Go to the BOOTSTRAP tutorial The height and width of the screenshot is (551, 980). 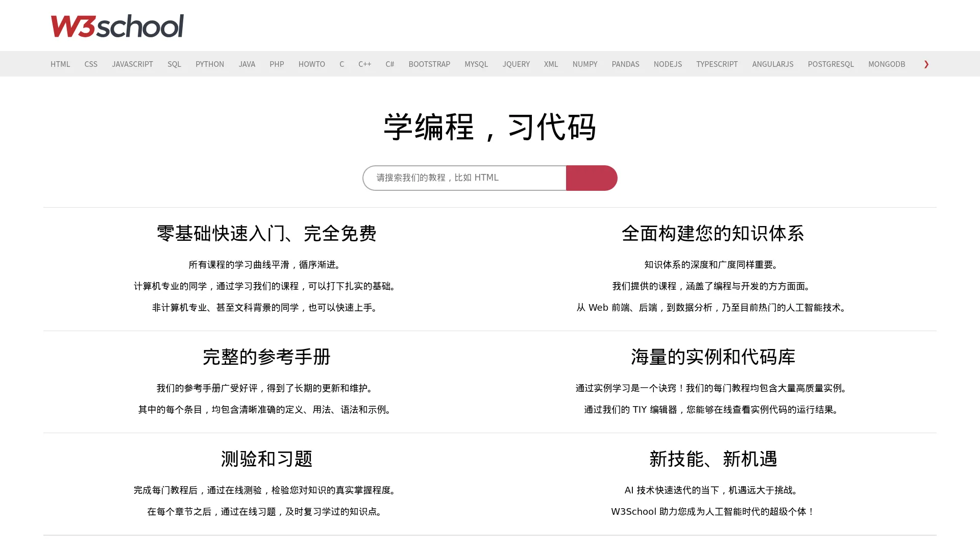[429, 64]
